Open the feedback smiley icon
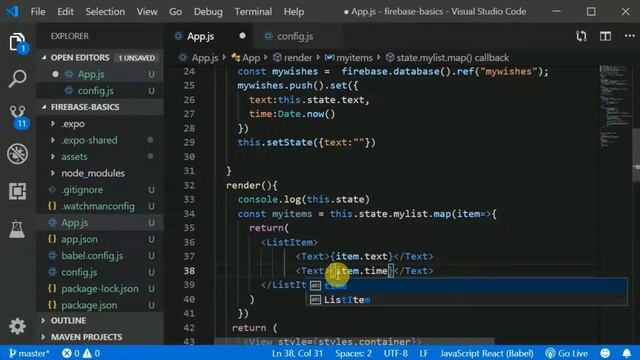 (x=605, y=353)
